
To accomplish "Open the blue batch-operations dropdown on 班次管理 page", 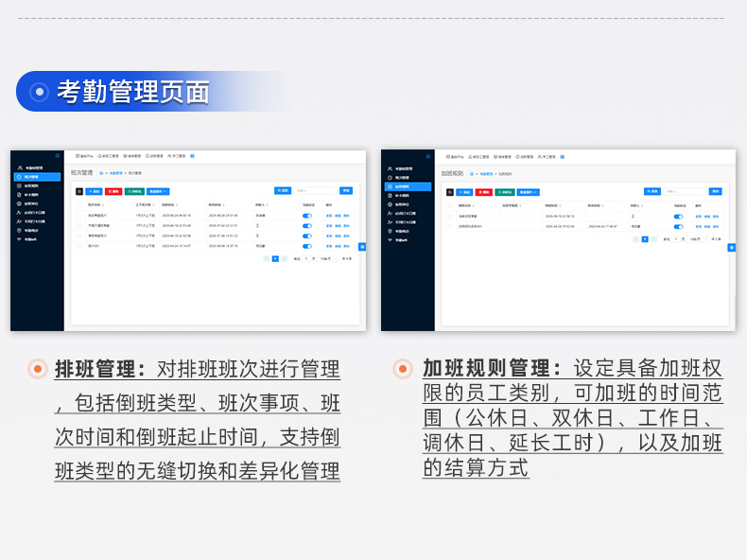I will pyautogui.click(x=158, y=191).
